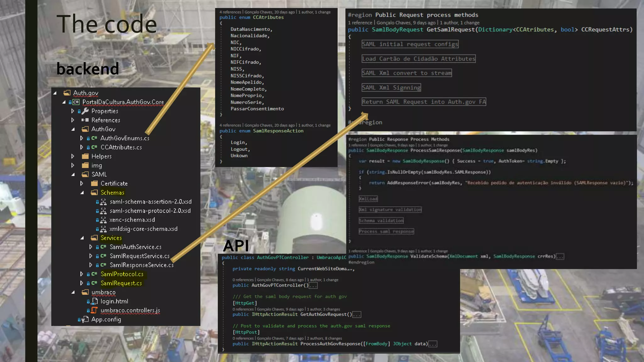Collapse the umbraco folder arrow
This screenshot has width=644, height=362.
73,292
